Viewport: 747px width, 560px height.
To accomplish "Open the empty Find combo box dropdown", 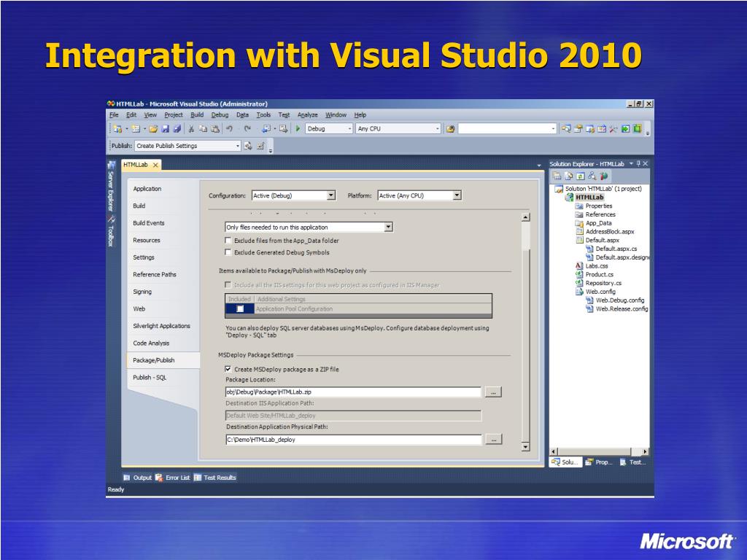I will tap(553, 128).
